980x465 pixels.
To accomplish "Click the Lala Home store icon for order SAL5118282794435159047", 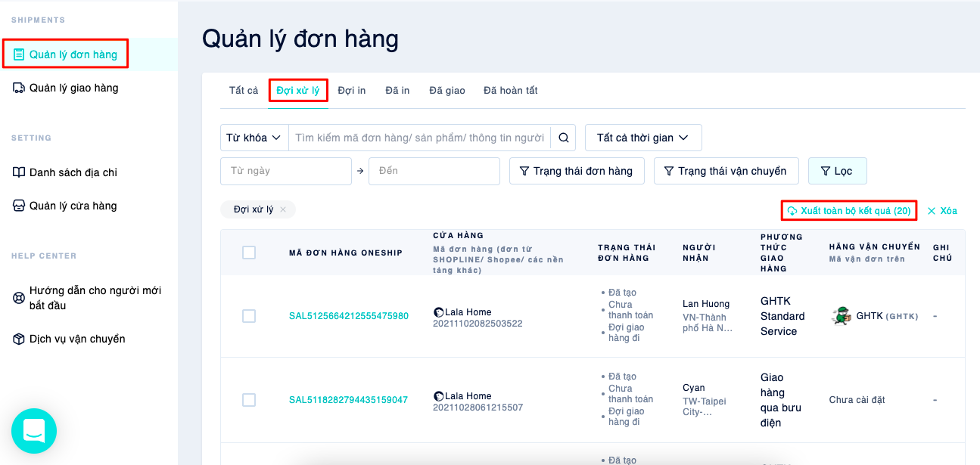I will point(438,395).
